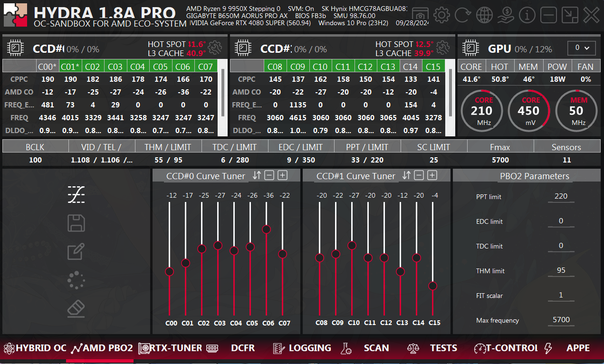Click the CCD#0 chip icon
This screenshot has height=364, width=604.
pyautogui.click(x=16, y=48)
